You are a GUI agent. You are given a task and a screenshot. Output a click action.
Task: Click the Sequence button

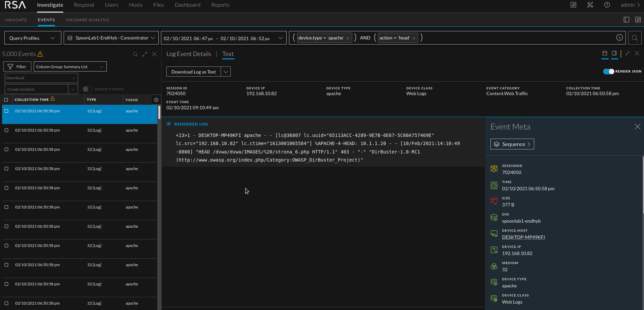(512, 144)
